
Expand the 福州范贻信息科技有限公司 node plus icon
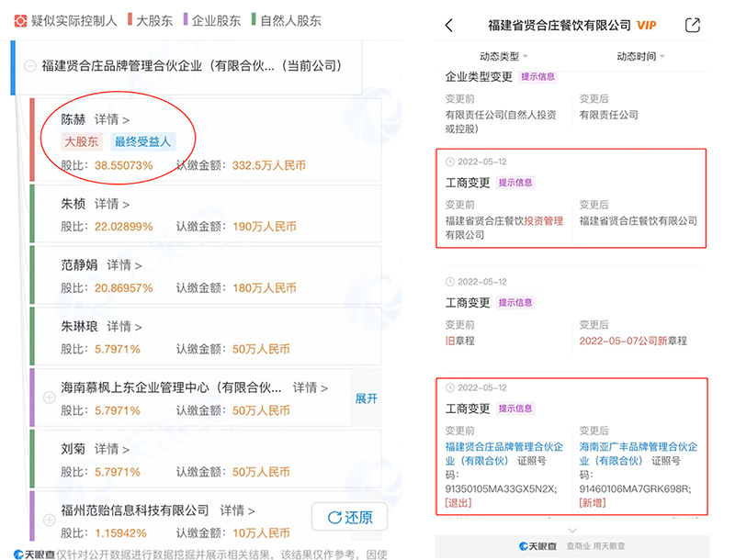tap(50, 520)
